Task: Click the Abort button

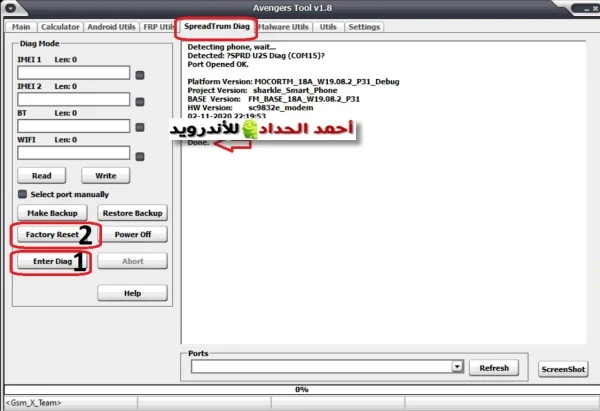Action: click(132, 261)
